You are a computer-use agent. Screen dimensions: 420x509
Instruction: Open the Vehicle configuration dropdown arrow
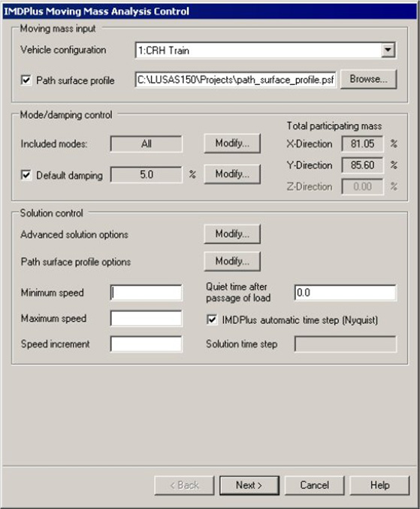click(388, 50)
